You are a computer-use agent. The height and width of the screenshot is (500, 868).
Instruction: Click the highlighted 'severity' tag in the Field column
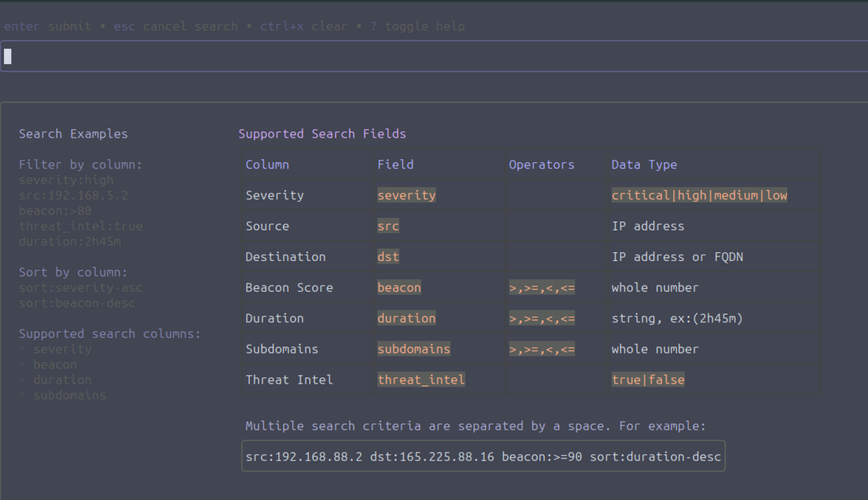(x=406, y=195)
